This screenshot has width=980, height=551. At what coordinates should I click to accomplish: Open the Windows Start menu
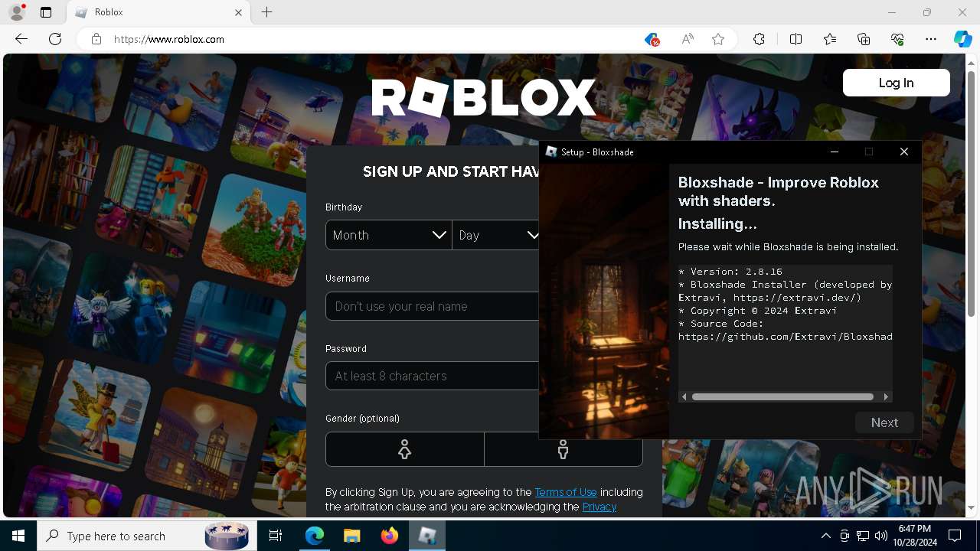[18, 536]
